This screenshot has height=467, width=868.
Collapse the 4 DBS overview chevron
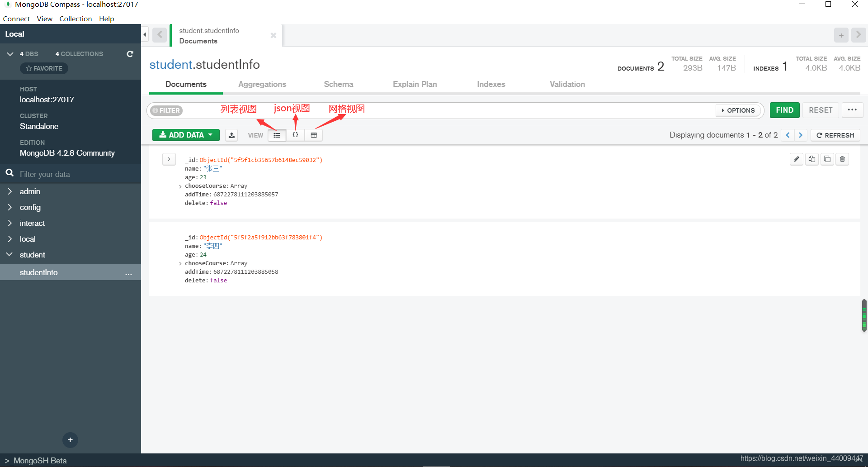[x=10, y=54]
